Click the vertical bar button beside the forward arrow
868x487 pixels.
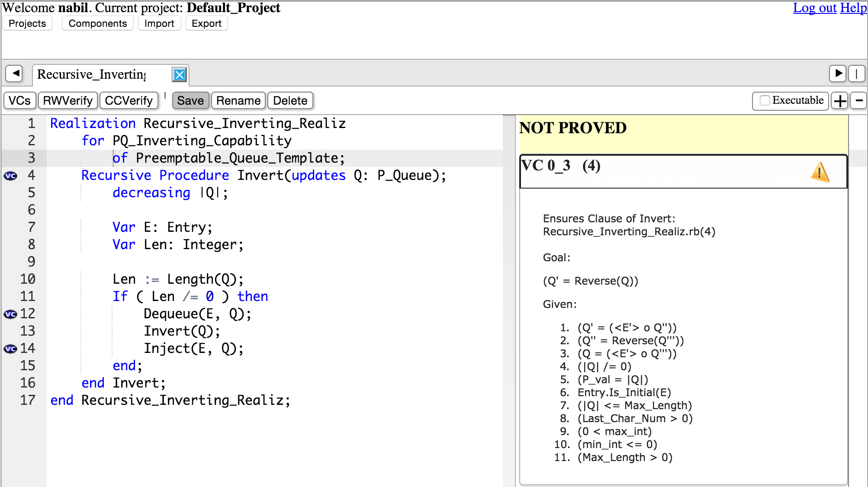[856, 74]
